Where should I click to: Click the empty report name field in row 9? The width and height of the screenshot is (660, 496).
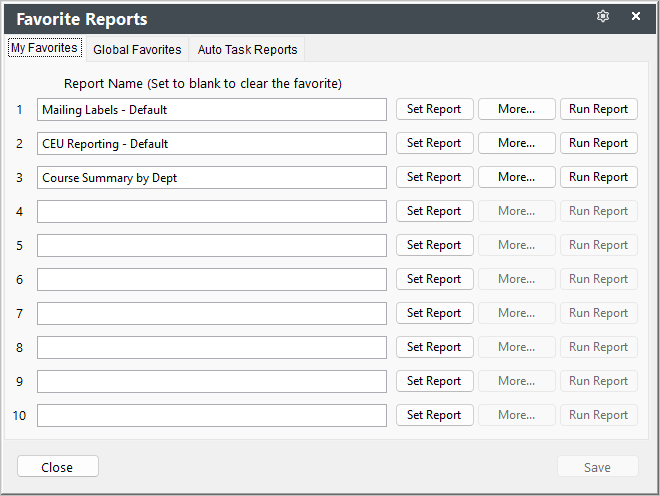[212, 381]
